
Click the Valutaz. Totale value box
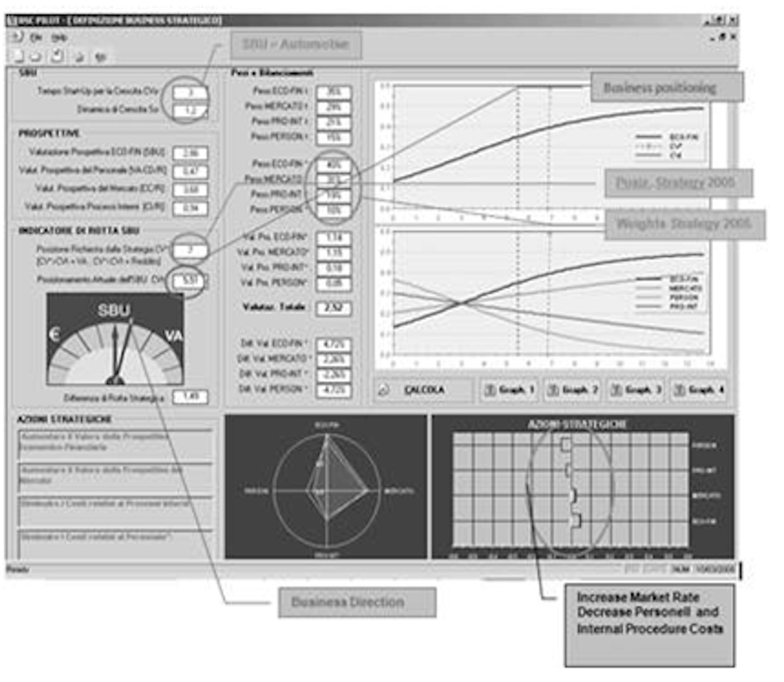333,308
